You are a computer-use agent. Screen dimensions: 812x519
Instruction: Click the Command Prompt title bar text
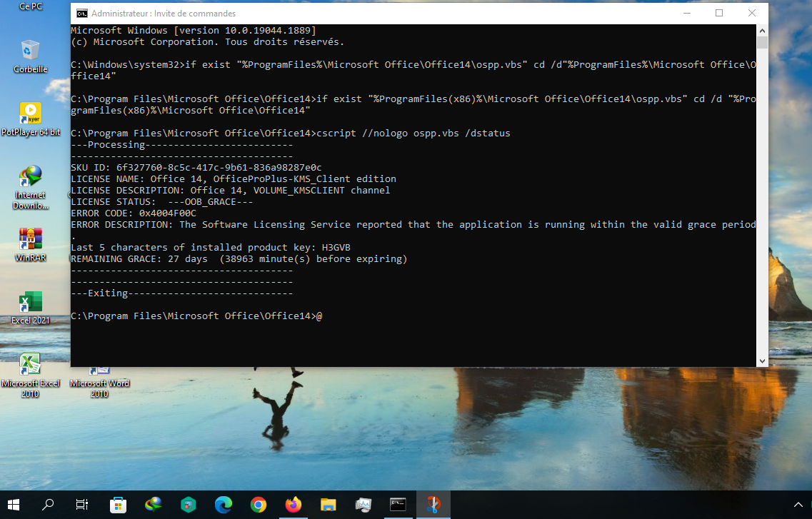pos(164,14)
